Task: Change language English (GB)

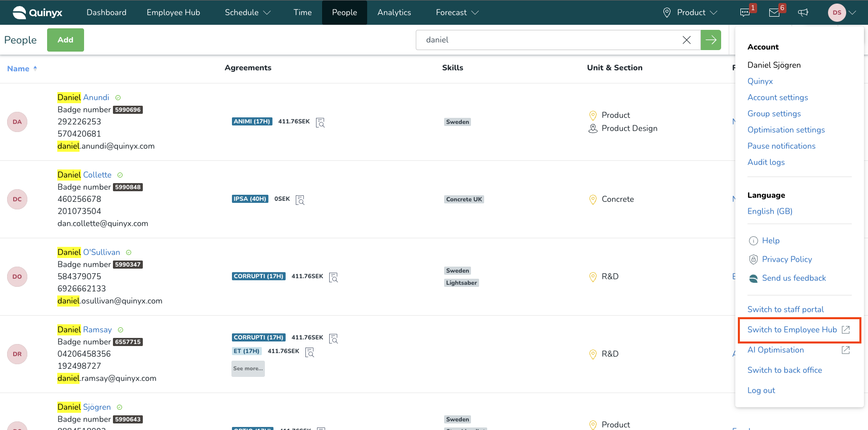Action: coord(770,211)
